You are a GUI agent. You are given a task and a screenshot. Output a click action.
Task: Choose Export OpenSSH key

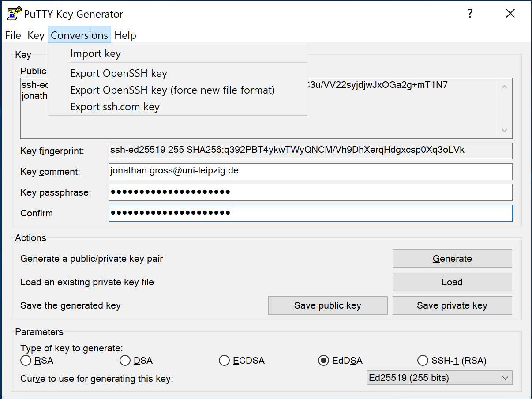[x=178, y=73]
